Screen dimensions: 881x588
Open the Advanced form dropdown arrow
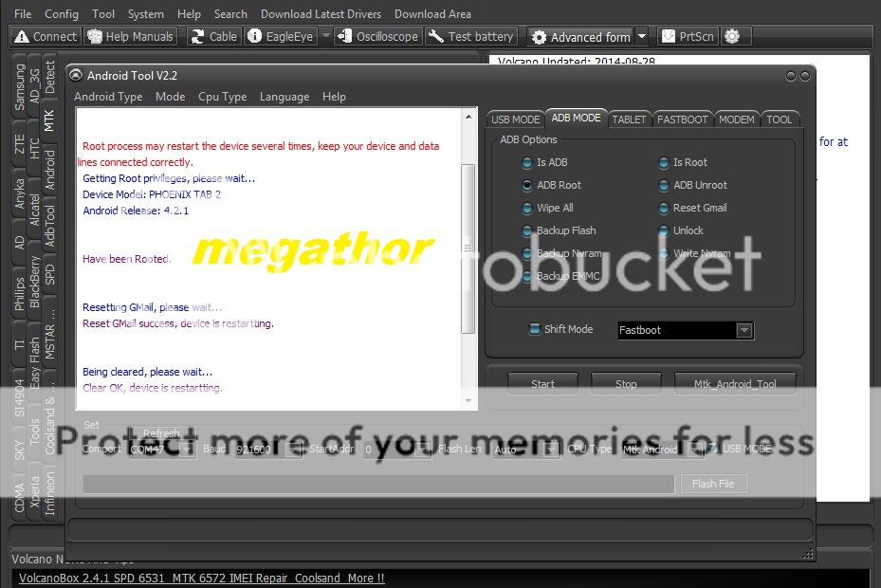(x=642, y=37)
